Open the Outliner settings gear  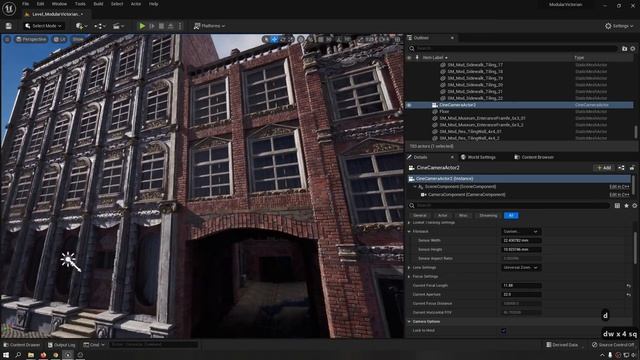633,48
